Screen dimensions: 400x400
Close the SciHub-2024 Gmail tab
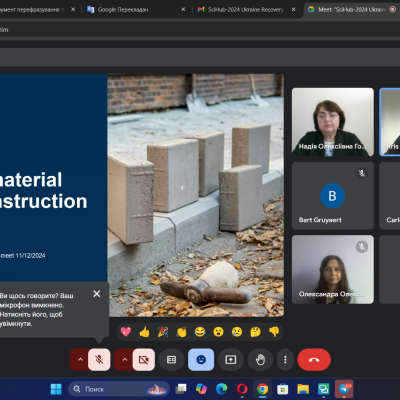click(x=293, y=10)
